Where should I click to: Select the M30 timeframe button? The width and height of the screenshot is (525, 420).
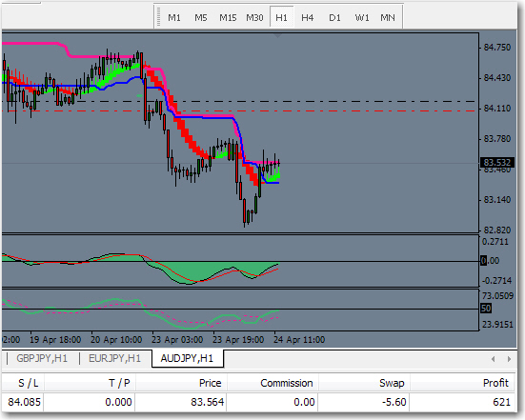click(254, 18)
